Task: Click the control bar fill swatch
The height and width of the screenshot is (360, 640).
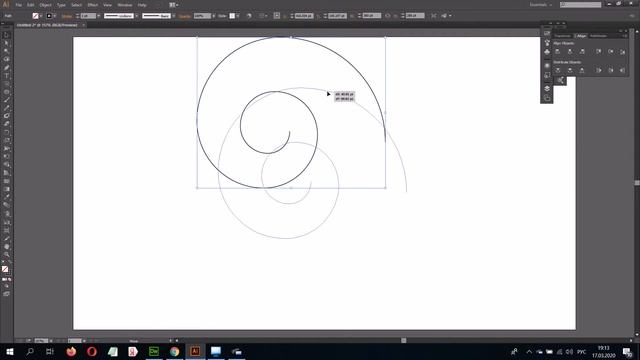Action: pos(36,16)
